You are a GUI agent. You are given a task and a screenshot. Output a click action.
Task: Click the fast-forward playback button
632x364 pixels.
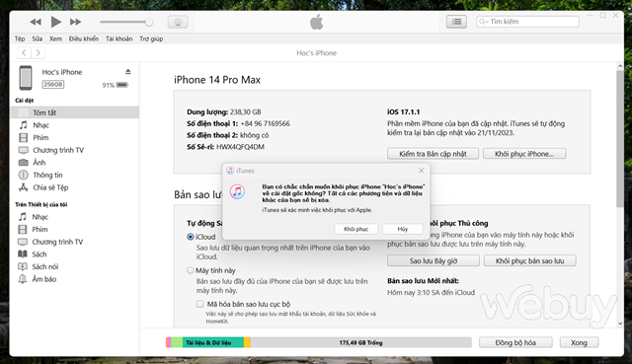pyautogui.click(x=75, y=22)
